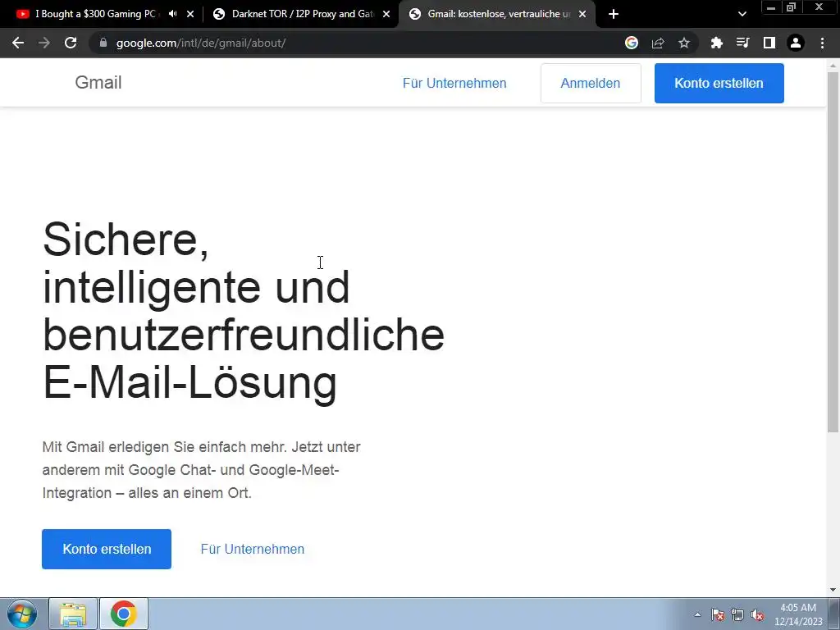The width and height of the screenshot is (840, 630).
Task: Open the media control icon
Action: click(x=743, y=43)
